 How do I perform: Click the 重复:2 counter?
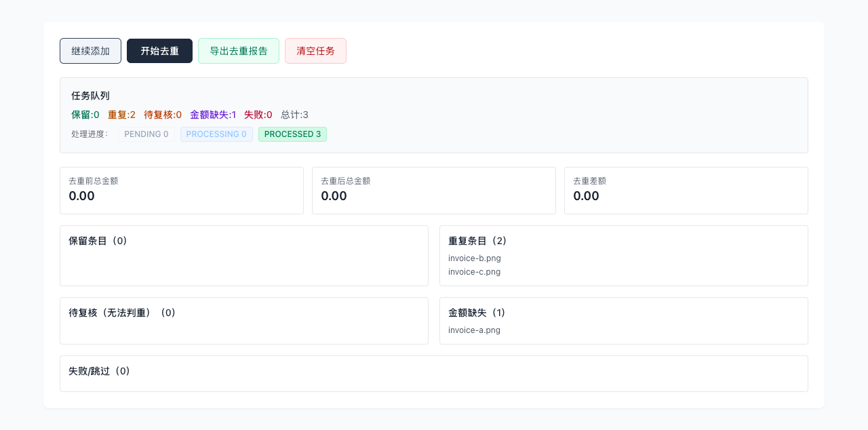click(x=121, y=115)
